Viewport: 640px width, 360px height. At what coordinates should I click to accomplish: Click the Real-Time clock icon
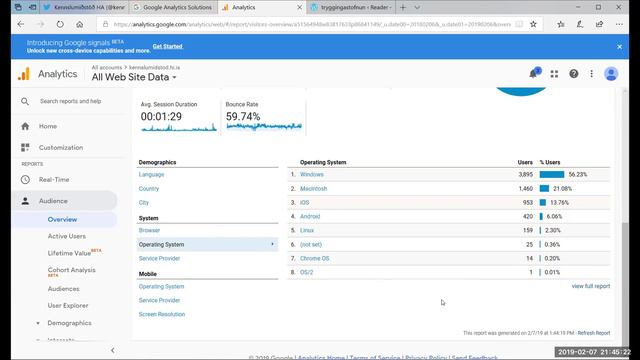point(25,180)
